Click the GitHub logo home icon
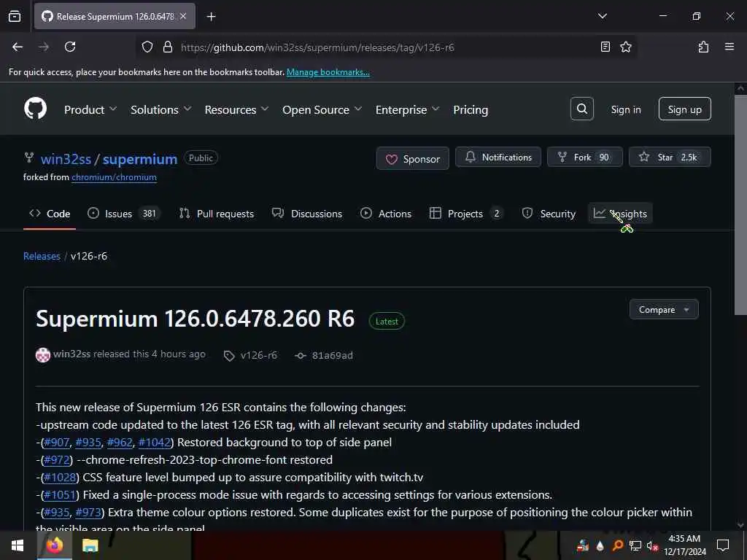 coord(35,109)
